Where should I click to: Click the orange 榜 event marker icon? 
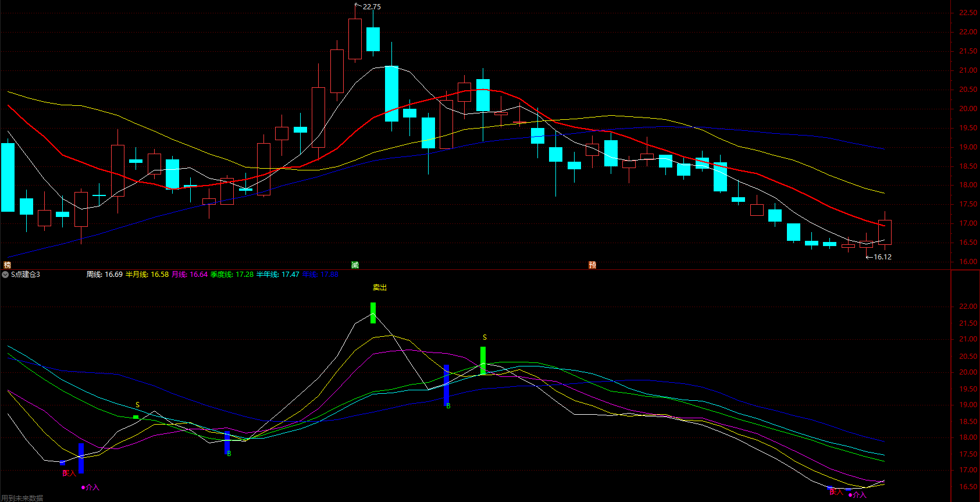[8, 265]
